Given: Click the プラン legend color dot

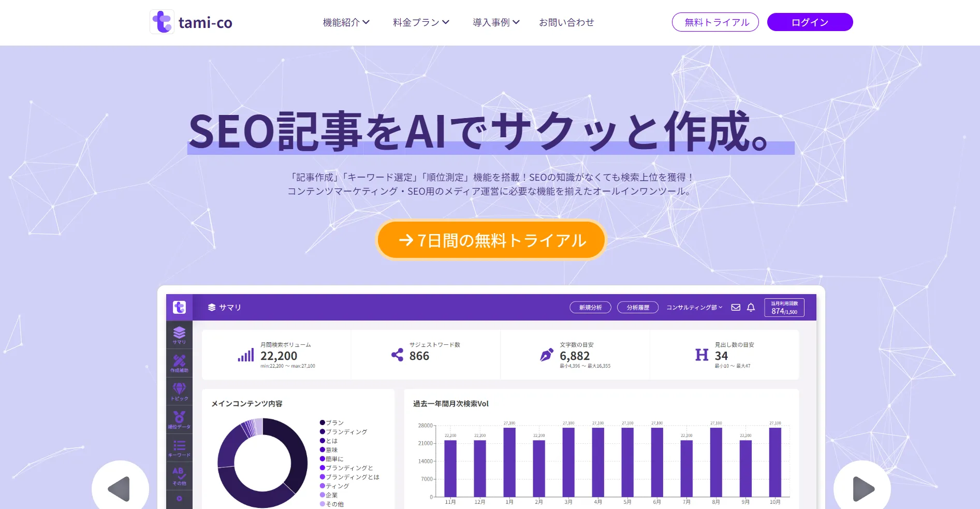Looking at the screenshot, I should pos(322,423).
